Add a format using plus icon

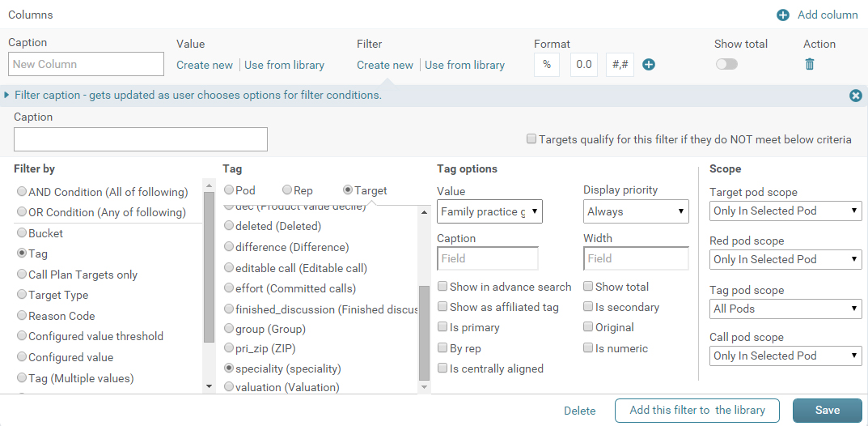[x=648, y=65]
